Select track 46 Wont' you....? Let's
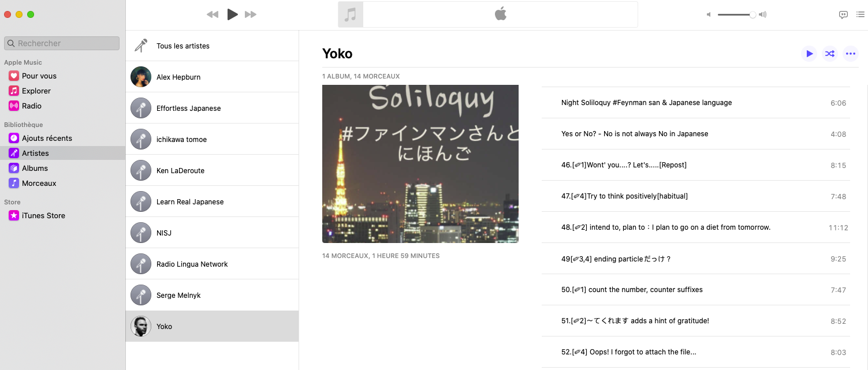The height and width of the screenshot is (370, 868). click(696, 165)
